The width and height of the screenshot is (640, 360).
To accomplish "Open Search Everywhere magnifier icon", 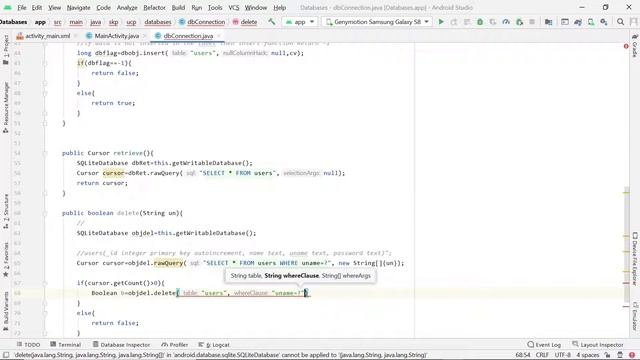I will click(620, 22).
